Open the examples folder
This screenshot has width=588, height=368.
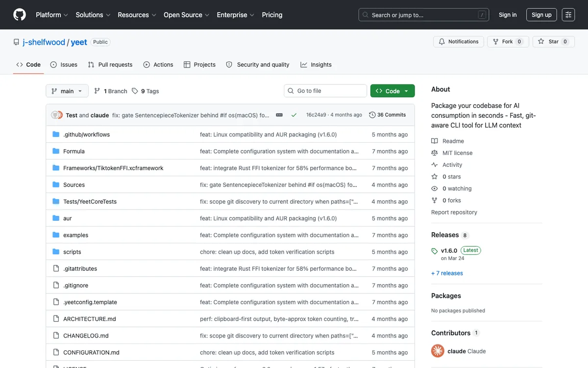pyautogui.click(x=75, y=235)
